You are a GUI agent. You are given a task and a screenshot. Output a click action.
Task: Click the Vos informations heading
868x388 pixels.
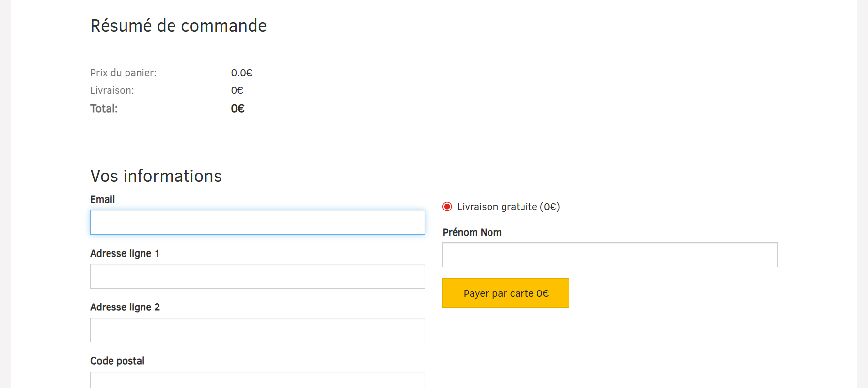click(x=156, y=176)
